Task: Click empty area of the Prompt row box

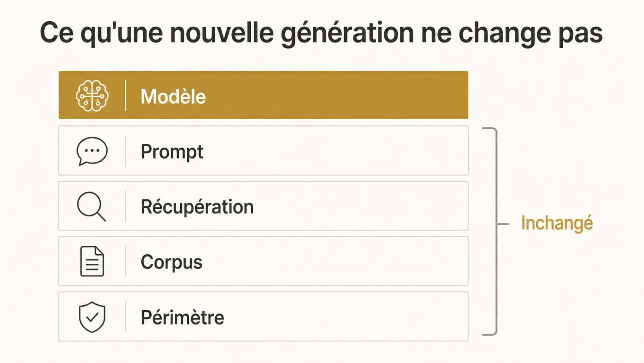Action: [x=334, y=151]
